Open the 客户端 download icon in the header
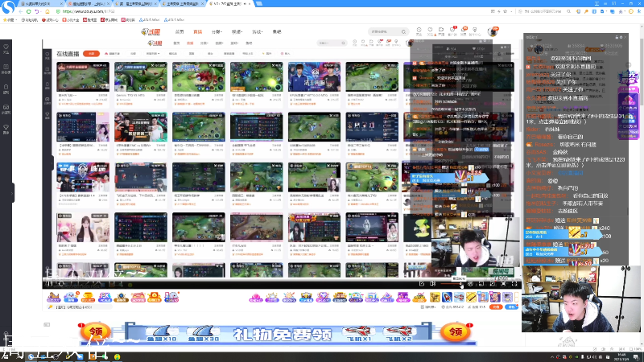The image size is (644, 362). (452, 31)
